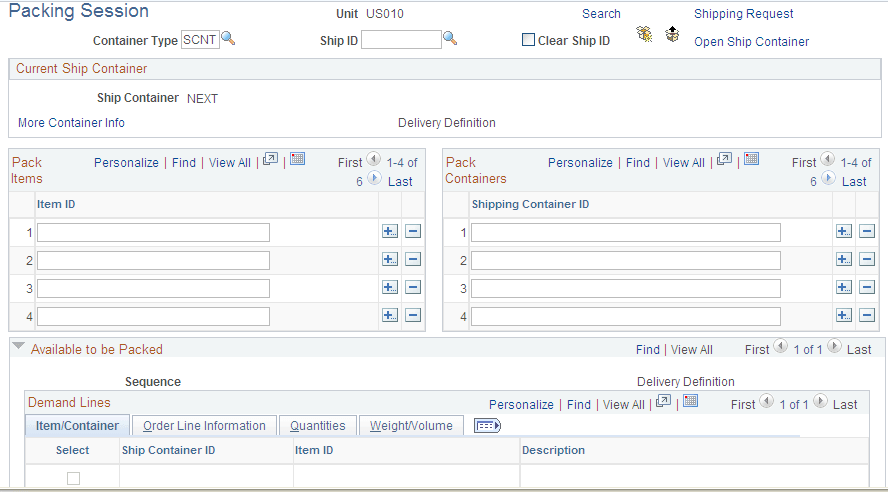The height and width of the screenshot is (492, 888).
Task: Select the Weight/Volume tab
Action: click(411, 426)
